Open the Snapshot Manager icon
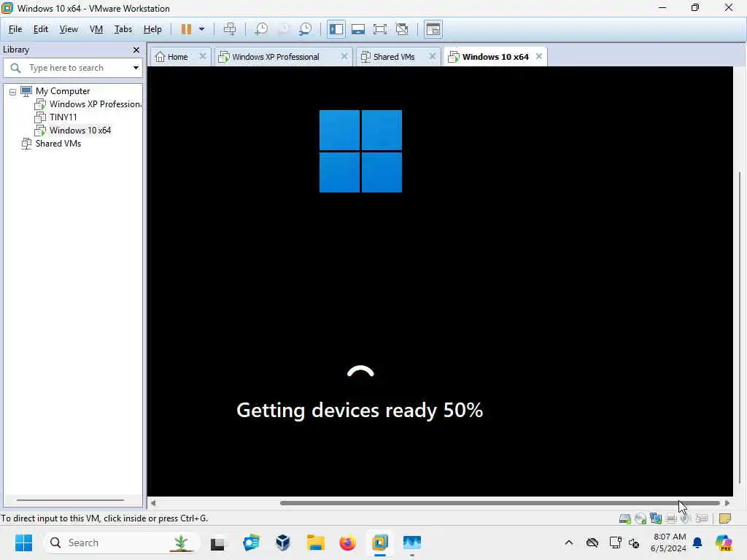747x560 pixels. (x=306, y=29)
